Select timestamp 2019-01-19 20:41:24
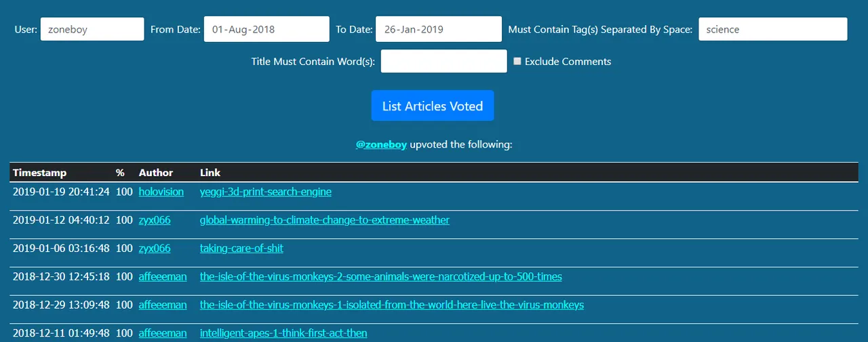868x342 pixels. (x=61, y=192)
